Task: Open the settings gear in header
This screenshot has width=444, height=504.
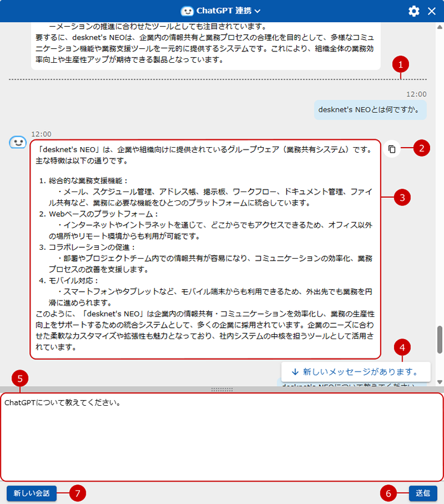Action: coord(414,11)
